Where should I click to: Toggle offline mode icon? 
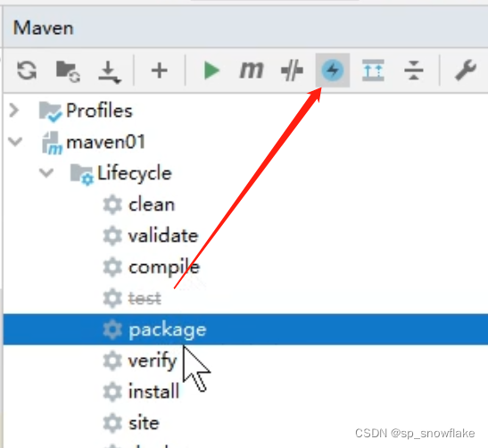pyautogui.click(x=292, y=71)
